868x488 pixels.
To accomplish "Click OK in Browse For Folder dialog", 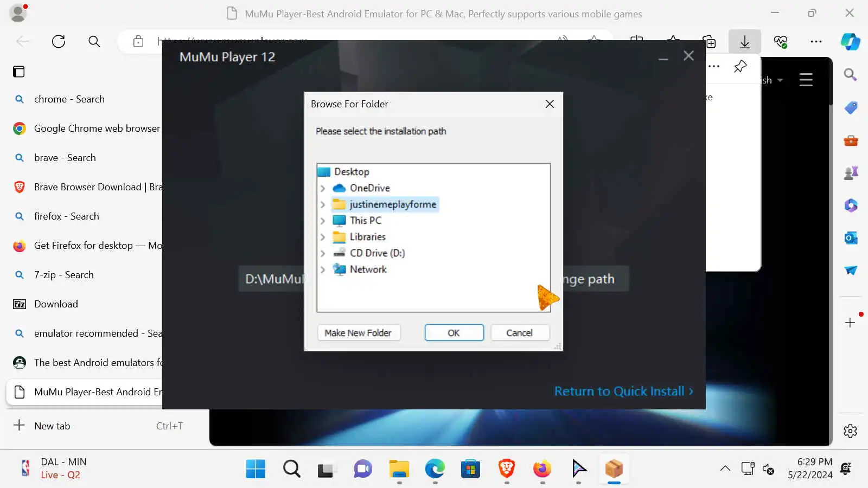I will [454, 333].
